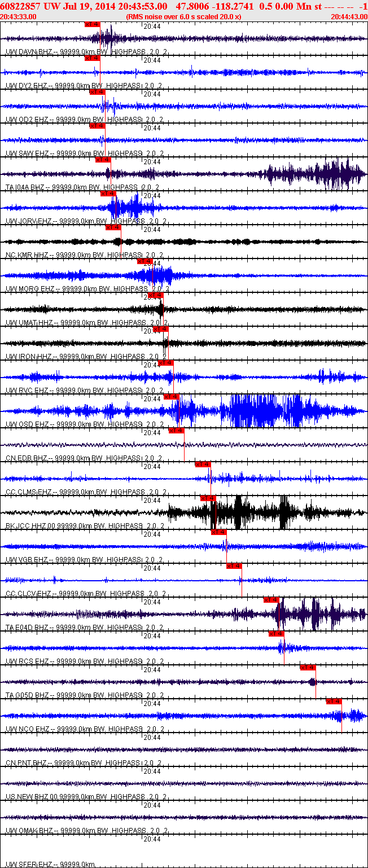Select the UW OD2 EHZ station label

point(27,119)
